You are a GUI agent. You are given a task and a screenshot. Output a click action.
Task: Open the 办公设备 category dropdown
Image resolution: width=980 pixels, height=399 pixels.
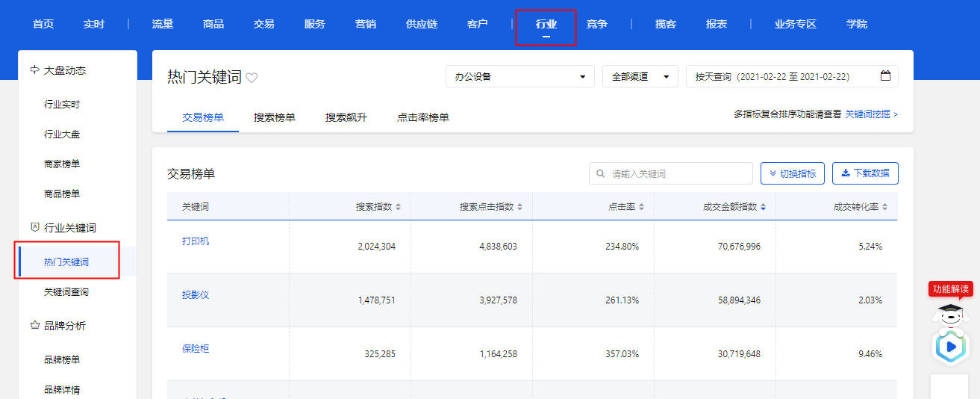(x=520, y=76)
